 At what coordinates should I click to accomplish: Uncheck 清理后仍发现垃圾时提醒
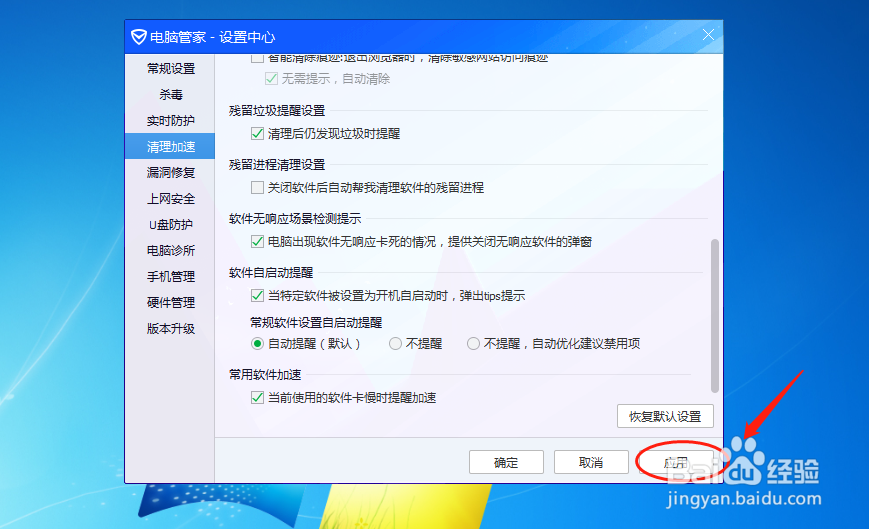point(257,133)
